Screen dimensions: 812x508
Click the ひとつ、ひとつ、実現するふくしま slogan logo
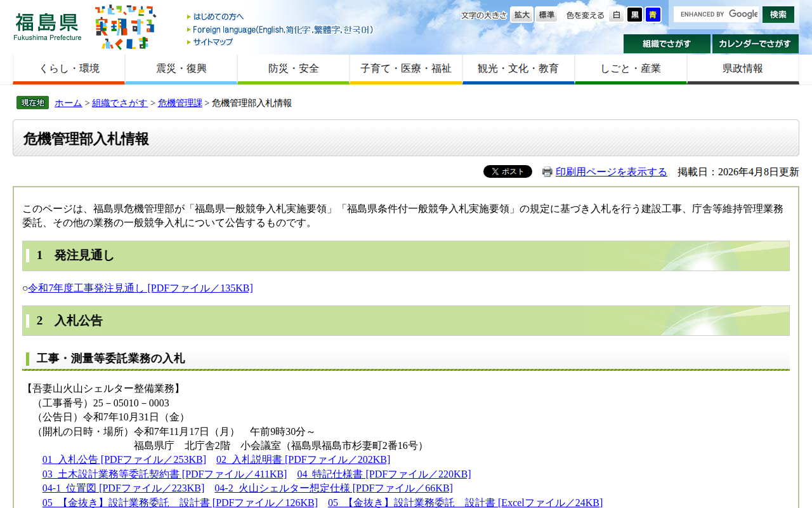click(x=126, y=27)
